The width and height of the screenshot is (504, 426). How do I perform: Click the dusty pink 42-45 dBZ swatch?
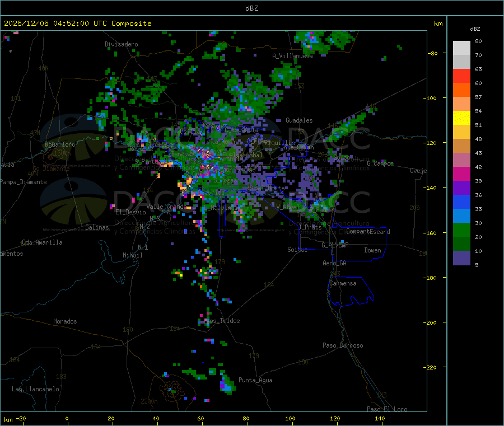[x=461, y=160]
